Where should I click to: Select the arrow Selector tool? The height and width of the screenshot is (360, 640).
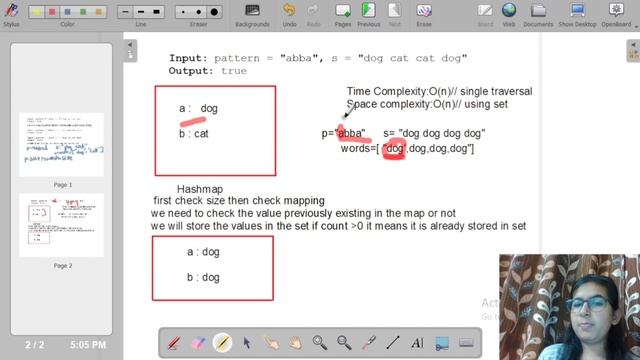247,343
